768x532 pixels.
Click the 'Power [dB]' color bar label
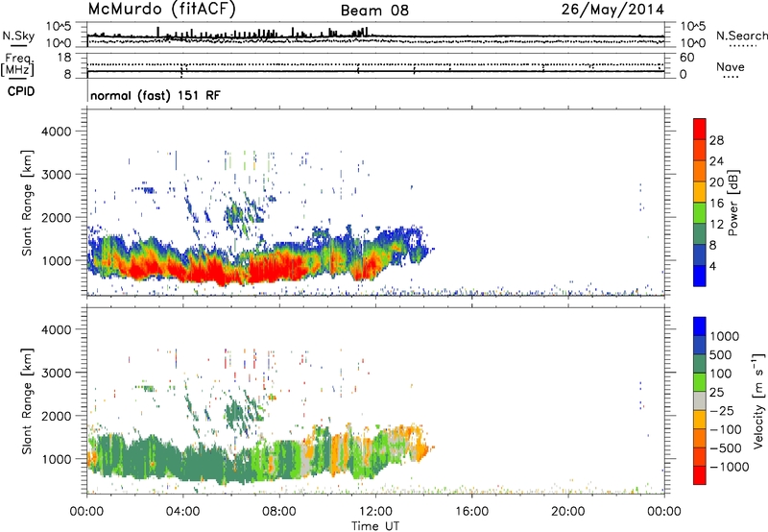733,203
